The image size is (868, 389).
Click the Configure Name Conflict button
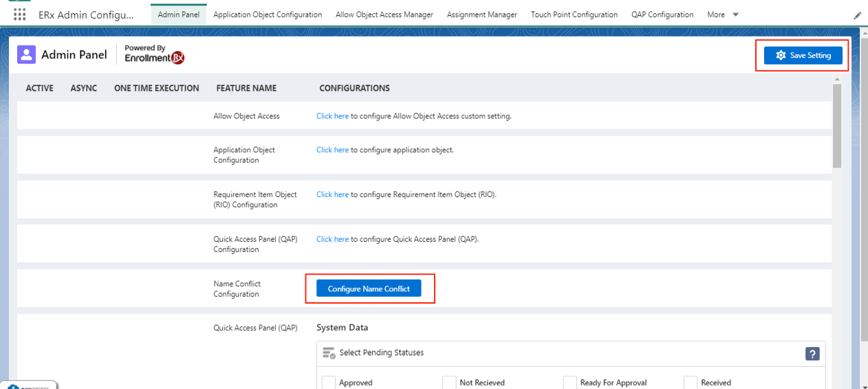point(369,288)
